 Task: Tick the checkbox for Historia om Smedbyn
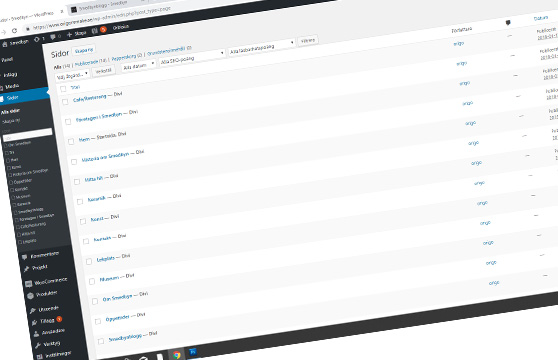74,162
